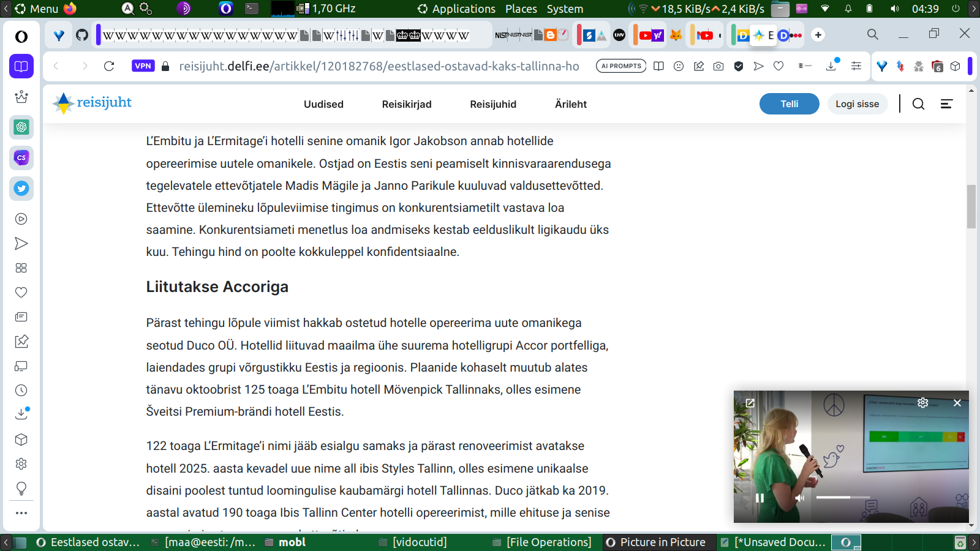Open the downloads popup in address bar
Screen dimensions: 980x551
click(x=831, y=66)
